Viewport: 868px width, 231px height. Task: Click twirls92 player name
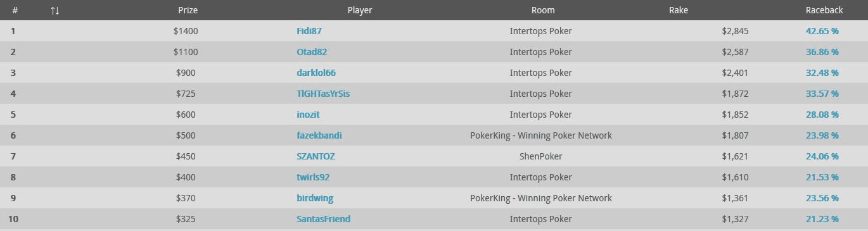point(313,177)
